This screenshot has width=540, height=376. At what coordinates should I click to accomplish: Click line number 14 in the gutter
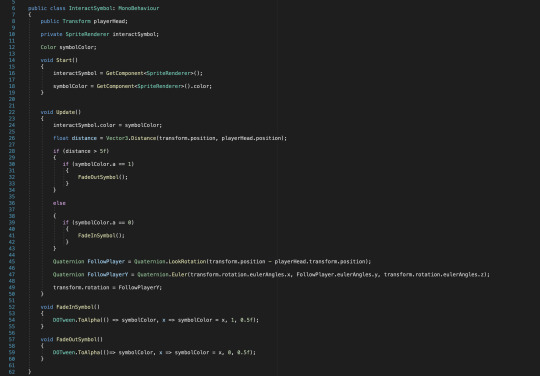[12, 60]
